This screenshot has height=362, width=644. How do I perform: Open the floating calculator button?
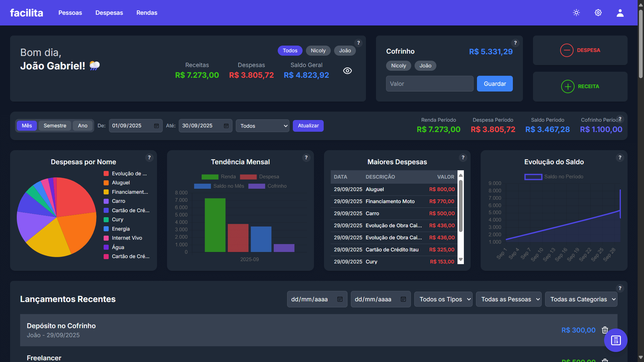(616, 340)
